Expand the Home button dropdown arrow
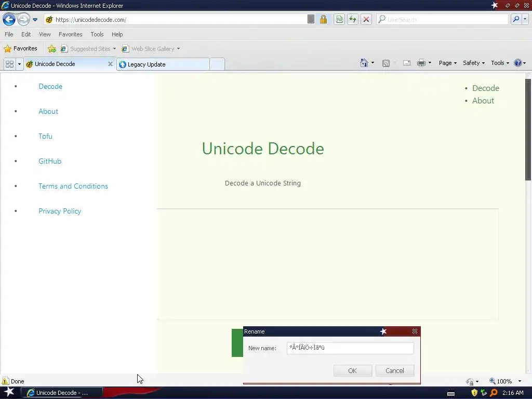This screenshot has width=532, height=399. pyautogui.click(x=373, y=63)
